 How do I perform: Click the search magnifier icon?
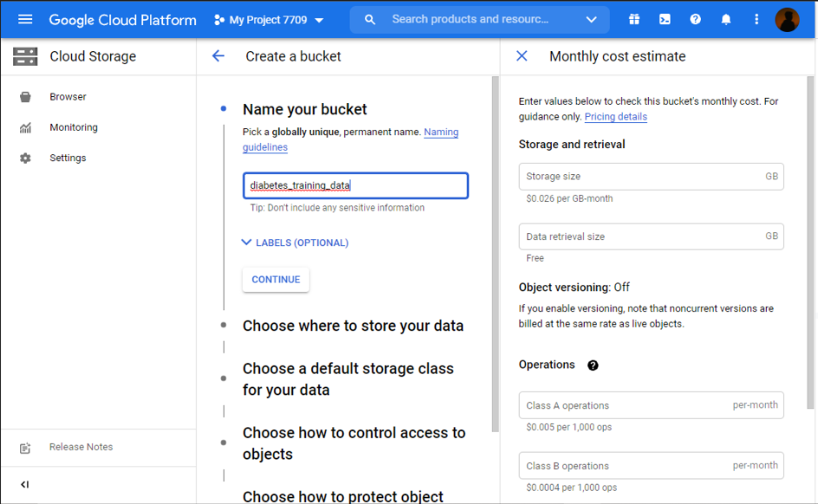click(x=369, y=20)
